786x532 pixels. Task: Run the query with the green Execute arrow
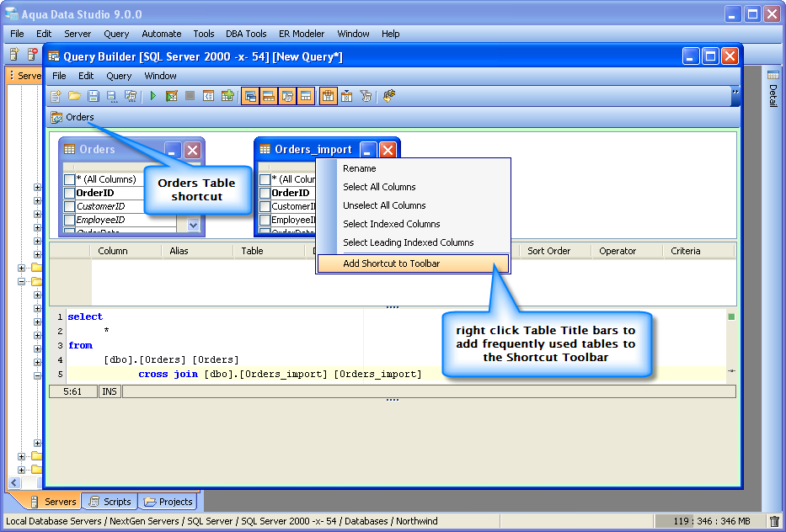click(x=152, y=96)
